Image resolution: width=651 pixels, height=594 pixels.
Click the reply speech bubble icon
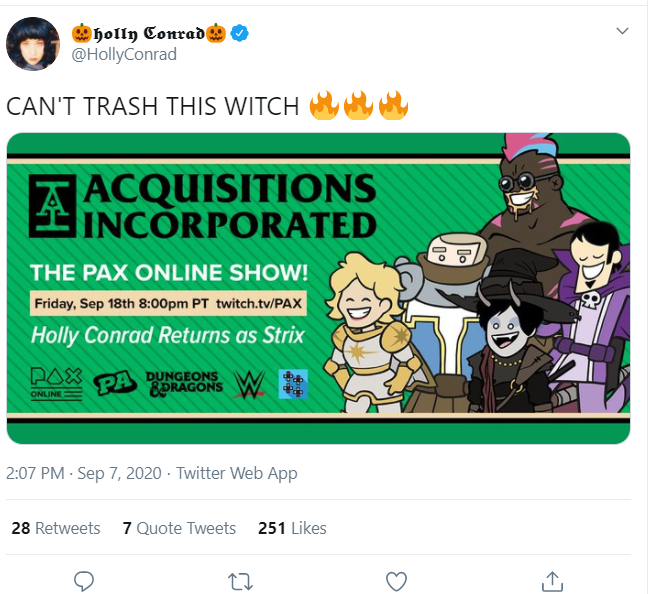[x=84, y=581]
